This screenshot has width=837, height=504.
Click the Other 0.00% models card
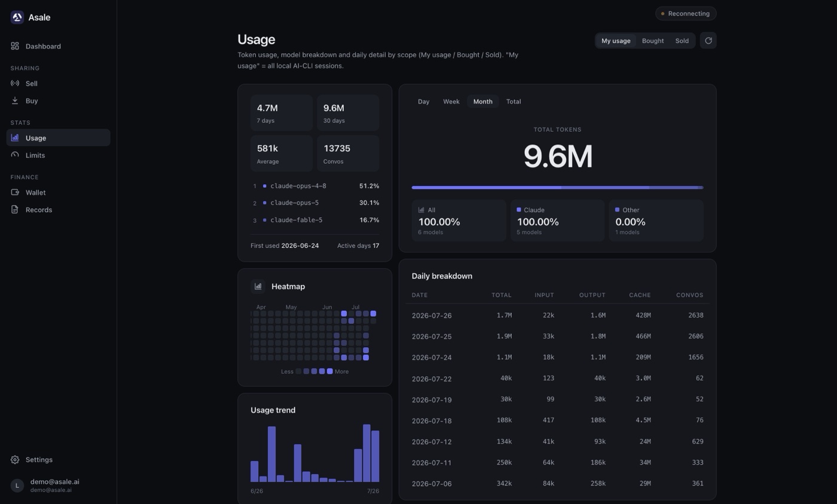[656, 221]
